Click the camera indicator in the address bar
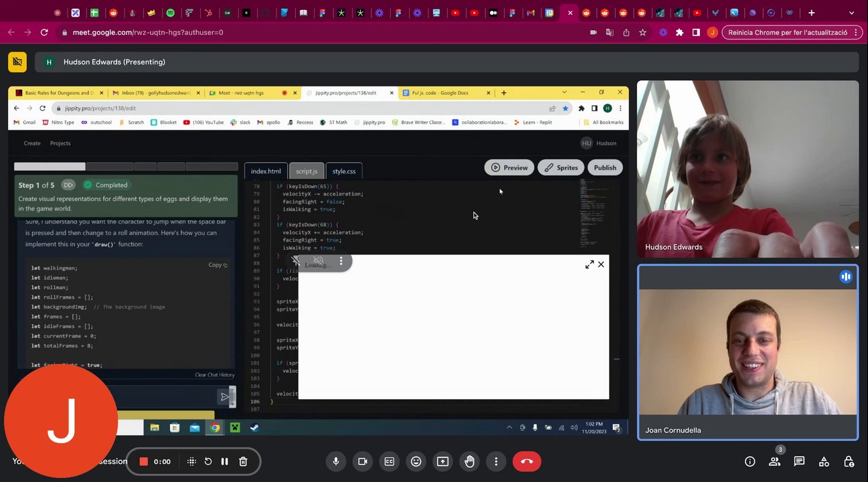Screen dimensions: 868x482 pyautogui.click(x=593, y=32)
